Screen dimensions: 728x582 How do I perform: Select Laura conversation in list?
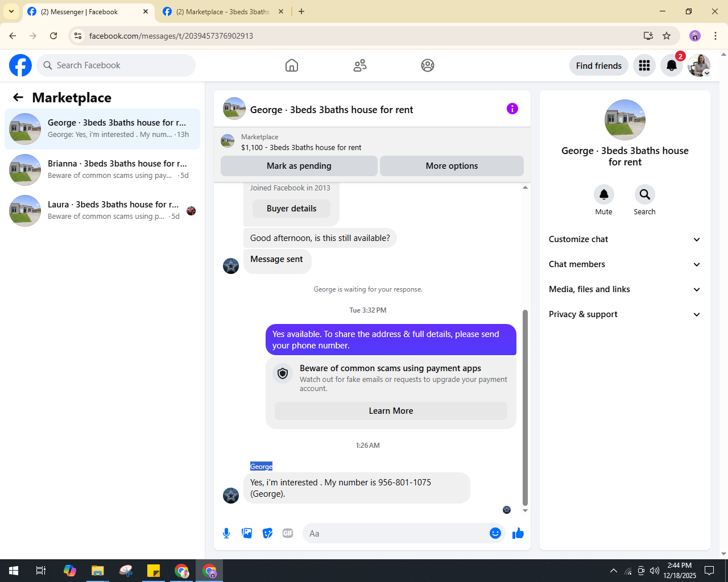click(x=102, y=211)
